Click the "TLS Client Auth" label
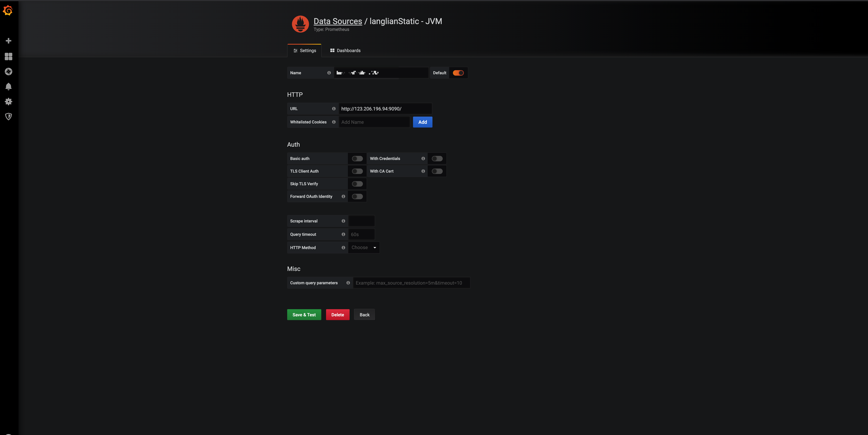 coord(304,171)
